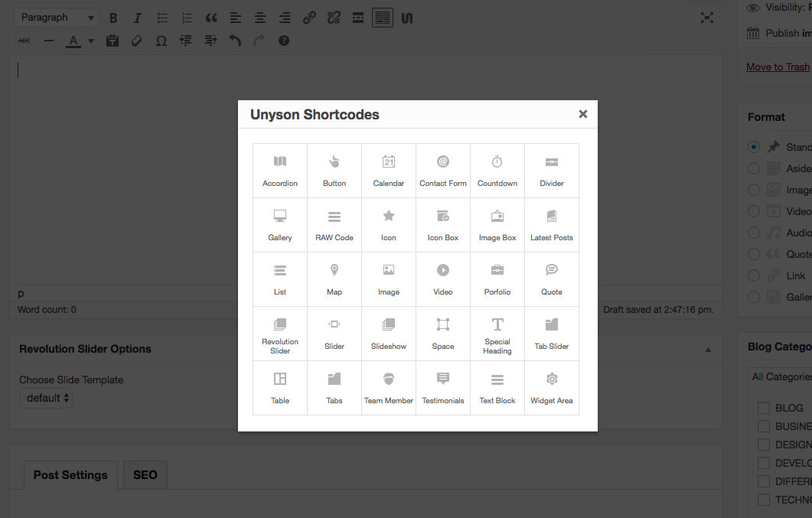Pick the Icon shortcode with star

[389, 225]
